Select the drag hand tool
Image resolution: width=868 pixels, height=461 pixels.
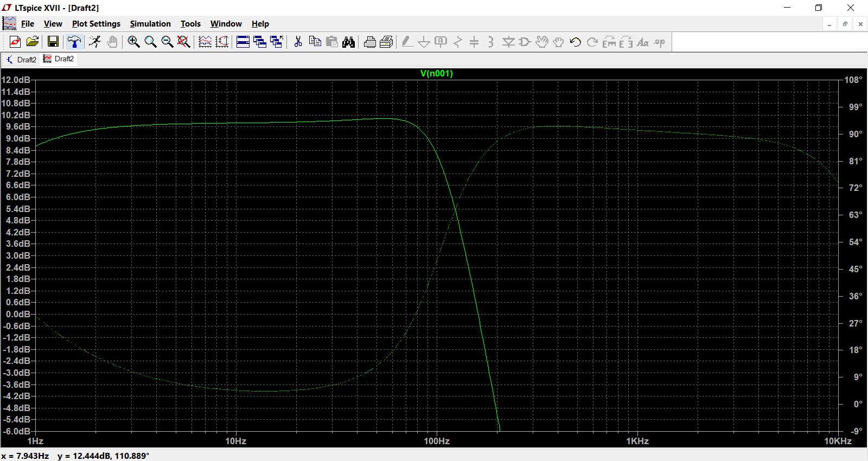[559, 42]
